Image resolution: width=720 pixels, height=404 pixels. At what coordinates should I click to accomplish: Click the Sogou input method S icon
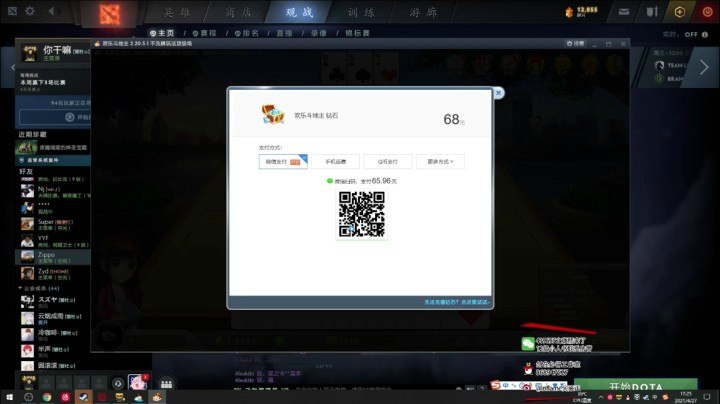[495, 386]
